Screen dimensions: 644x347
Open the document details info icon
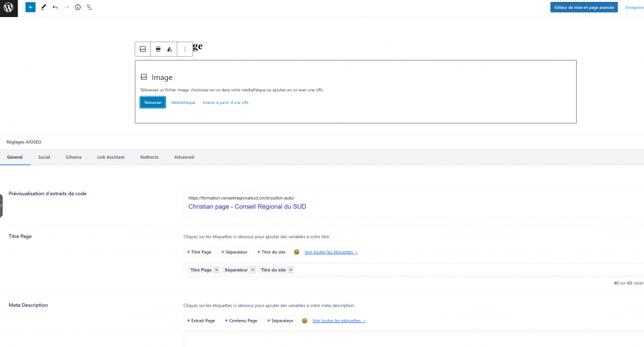tap(77, 8)
